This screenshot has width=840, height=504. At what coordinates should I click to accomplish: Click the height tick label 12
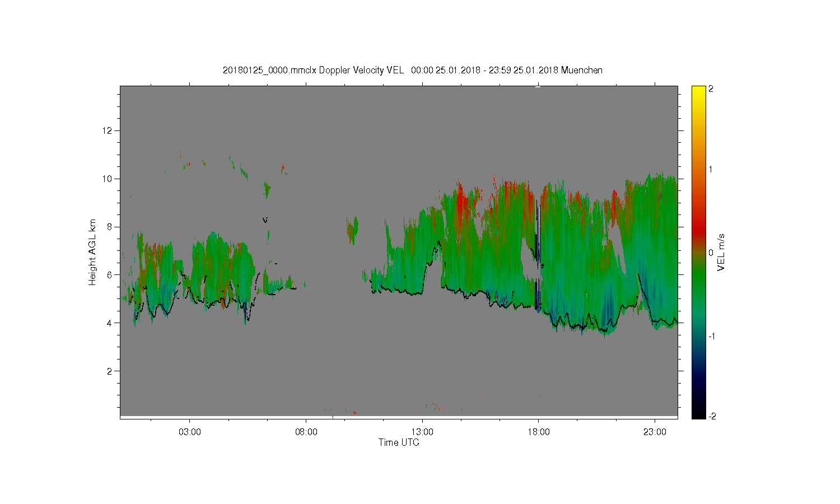pos(108,130)
